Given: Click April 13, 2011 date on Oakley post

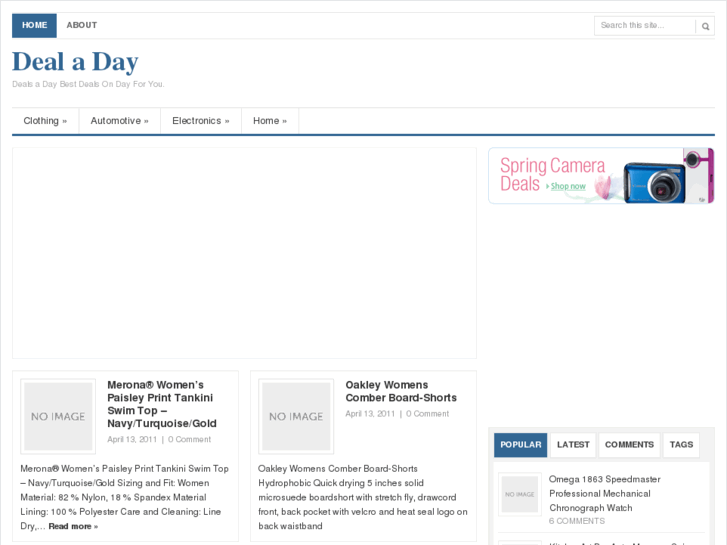Looking at the screenshot, I should (370, 414).
